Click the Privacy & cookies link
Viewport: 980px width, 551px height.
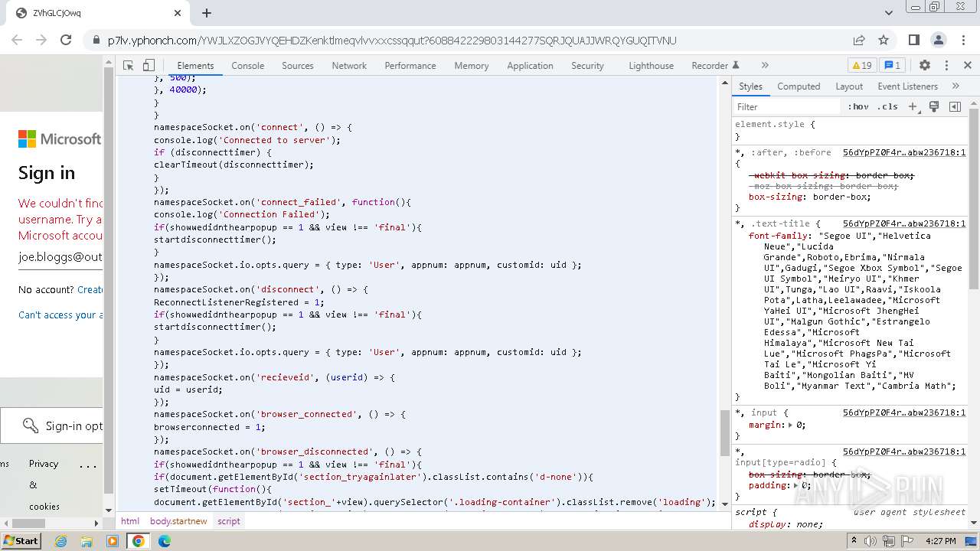pyautogui.click(x=44, y=484)
